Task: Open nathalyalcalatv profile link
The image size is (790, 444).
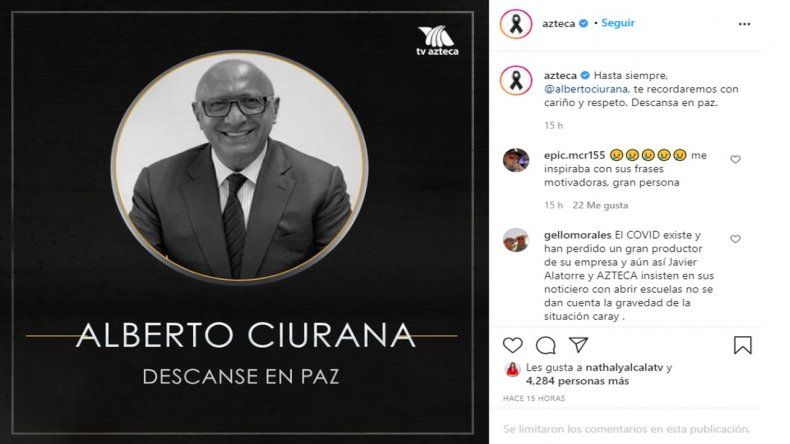Action: tap(624, 367)
